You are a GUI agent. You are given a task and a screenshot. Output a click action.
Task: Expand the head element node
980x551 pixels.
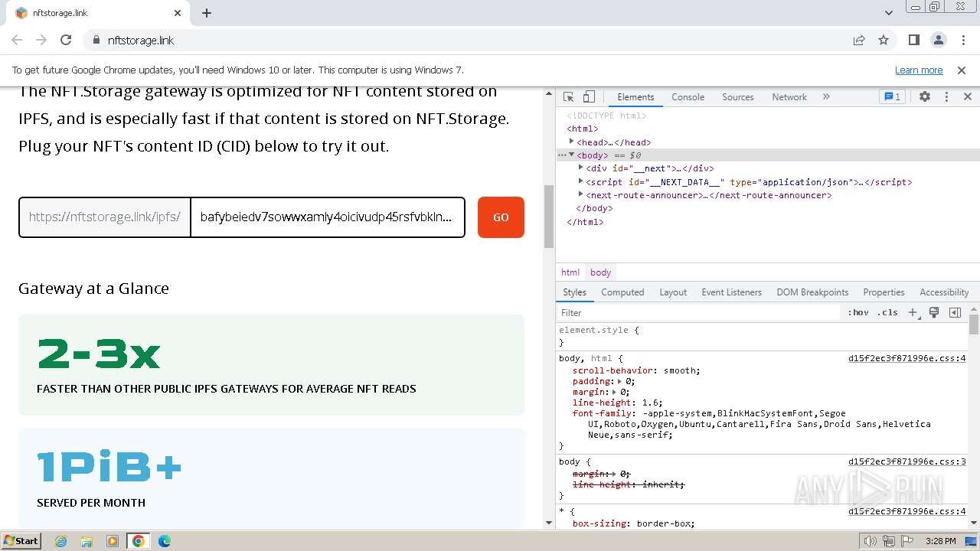[x=571, y=142]
